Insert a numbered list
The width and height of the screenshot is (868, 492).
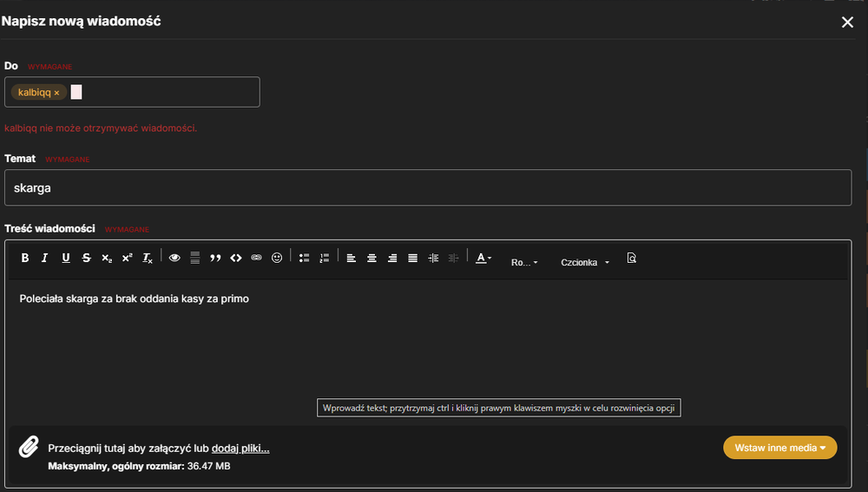pyautogui.click(x=325, y=258)
